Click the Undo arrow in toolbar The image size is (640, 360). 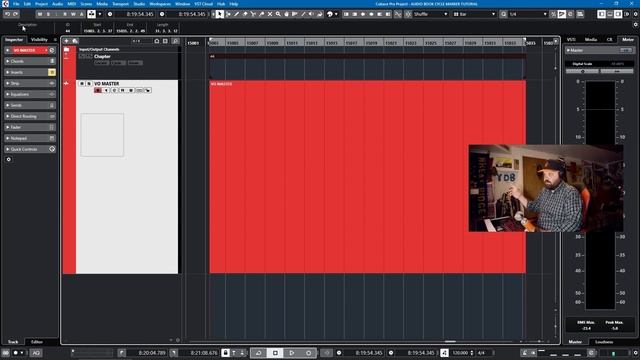[7, 14]
